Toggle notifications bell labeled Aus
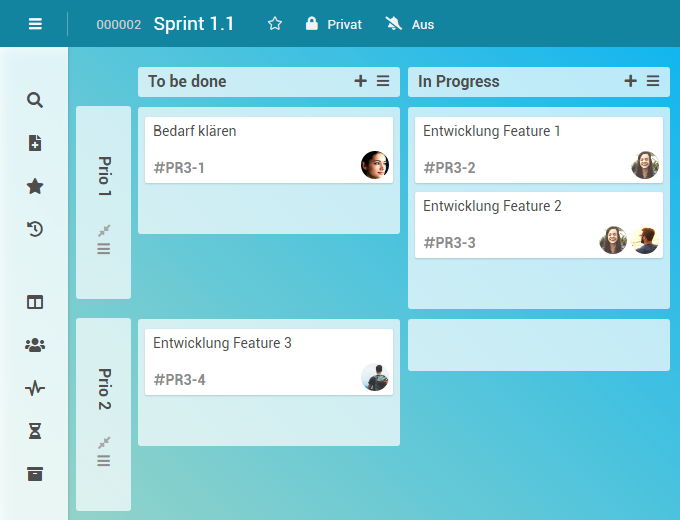This screenshot has width=680, height=520. click(x=409, y=24)
